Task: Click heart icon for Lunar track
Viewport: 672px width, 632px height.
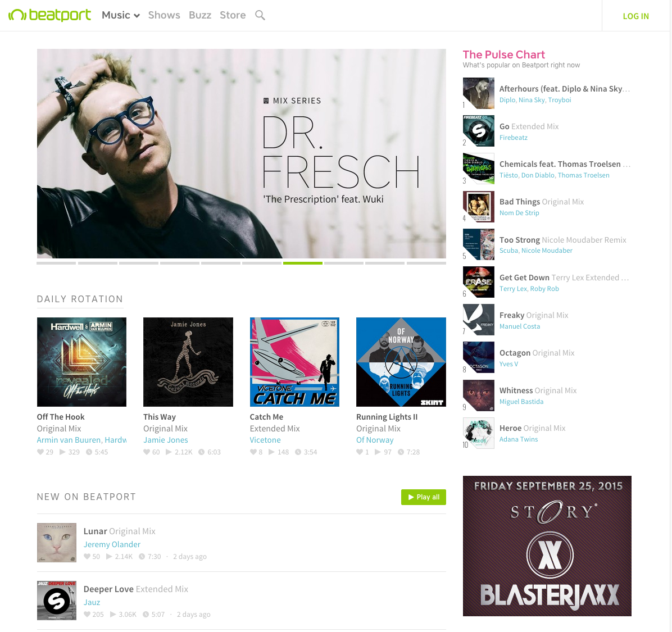Action: point(87,557)
